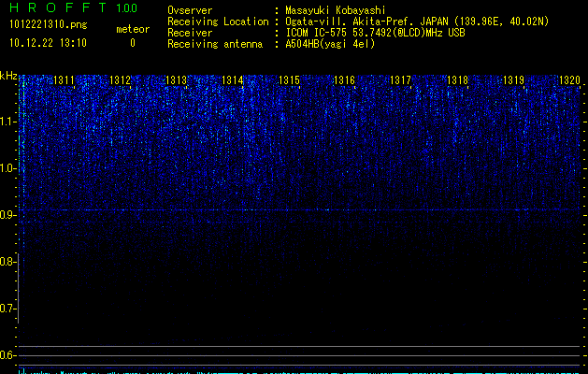Select observer name Masayuki Kobayashi
This screenshot has height=374, width=588.
(x=336, y=11)
